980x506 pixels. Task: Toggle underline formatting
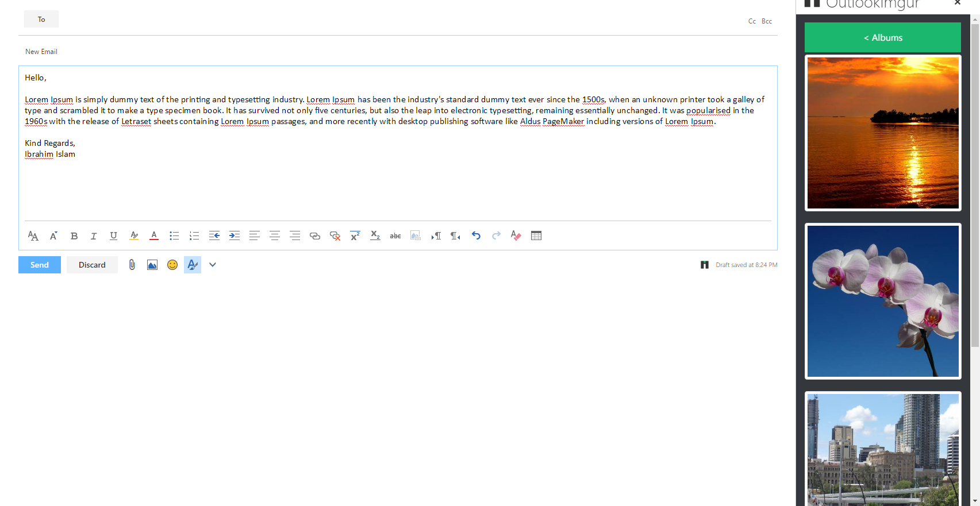click(114, 235)
